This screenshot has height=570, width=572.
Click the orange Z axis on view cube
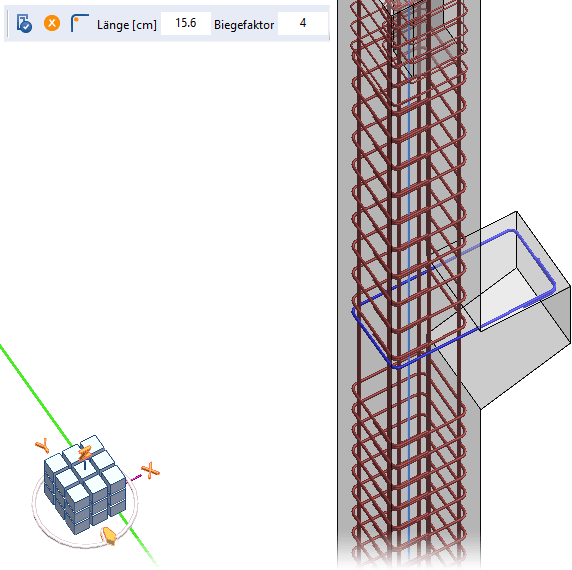[x=85, y=454]
